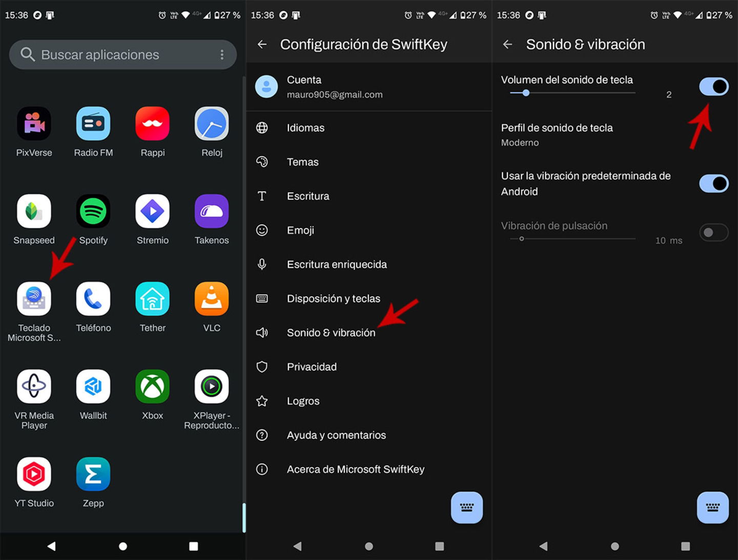Toggle Usar la vibración predeterminada de Android
Image resolution: width=738 pixels, height=560 pixels.
click(713, 183)
